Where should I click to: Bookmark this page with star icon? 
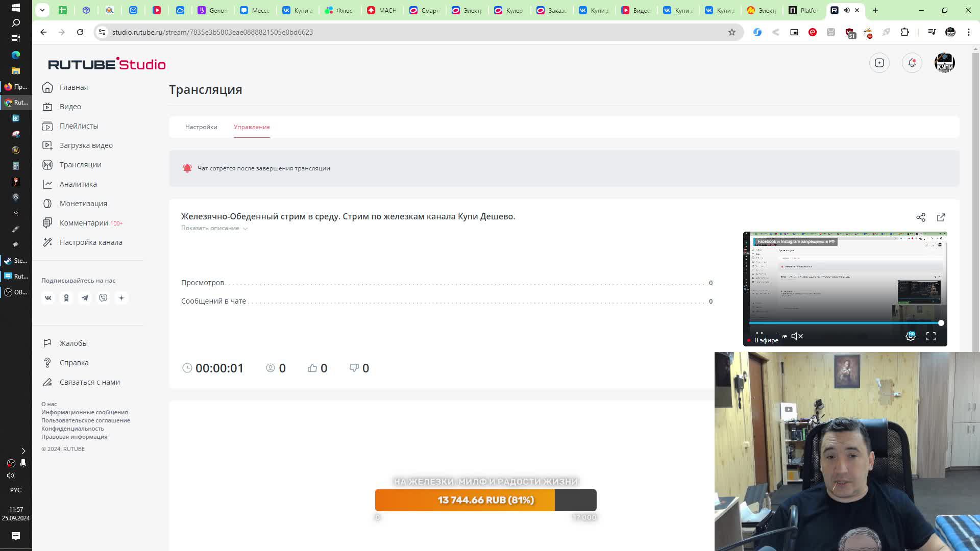point(731,32)
